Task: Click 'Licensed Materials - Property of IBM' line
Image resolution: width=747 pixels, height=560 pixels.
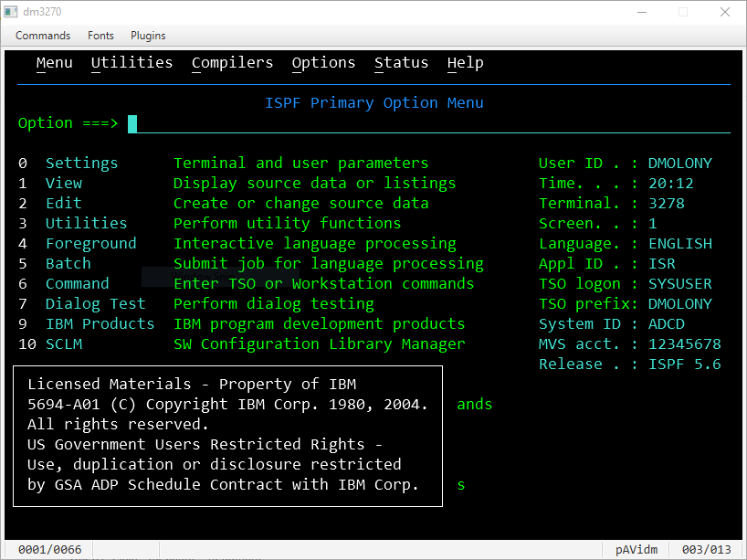Action: [192, 384]
